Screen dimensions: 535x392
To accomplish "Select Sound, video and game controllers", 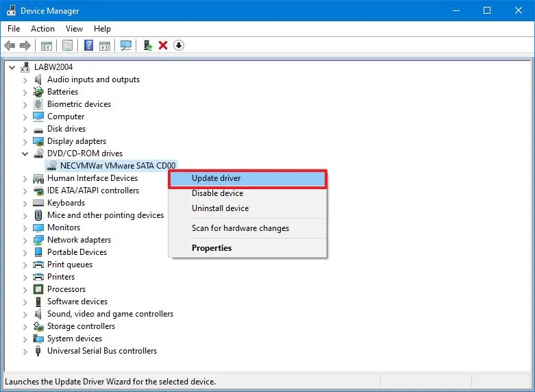I will pos(110,314).
